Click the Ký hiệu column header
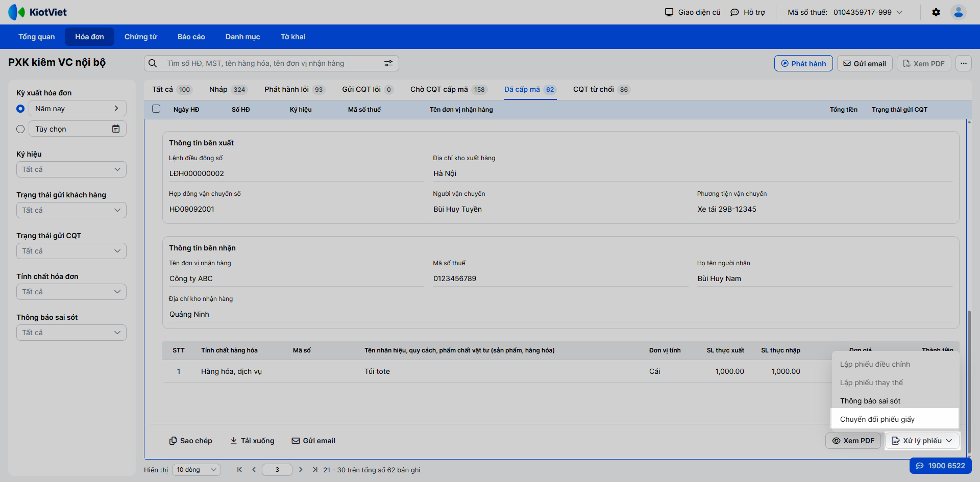 click(301, 110)
